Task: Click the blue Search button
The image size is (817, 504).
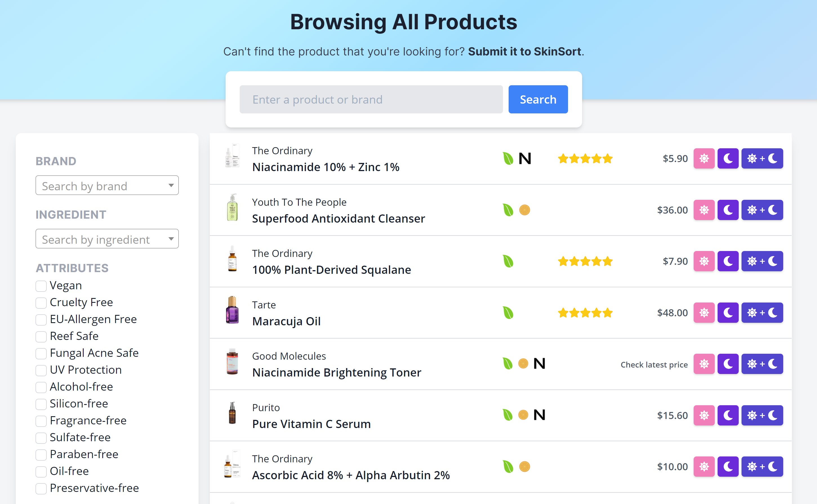Action: pos(538,99)
